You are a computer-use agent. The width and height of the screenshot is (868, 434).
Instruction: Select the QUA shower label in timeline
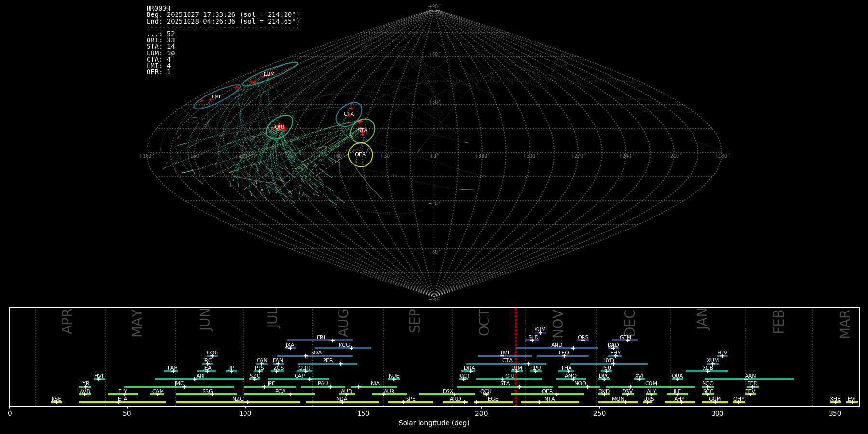pyautogui.click(x=677, y=376)
